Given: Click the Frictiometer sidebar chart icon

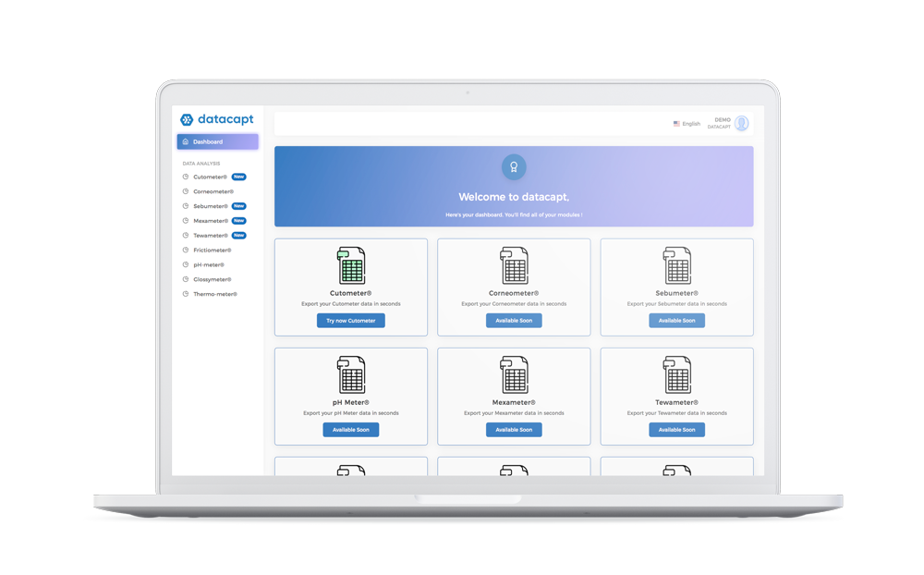Looking at the screenshot, I should tap(186, 250).
